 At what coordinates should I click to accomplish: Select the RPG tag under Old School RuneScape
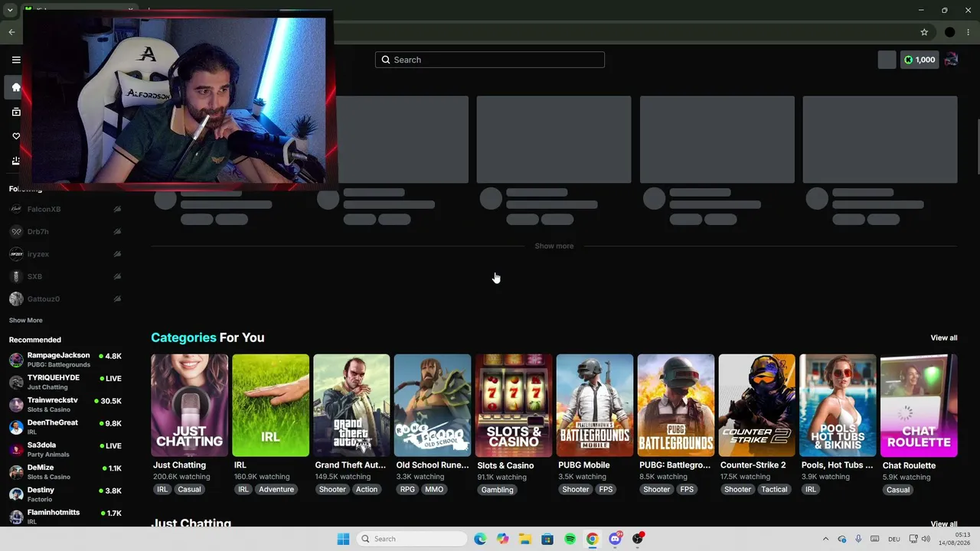(x=407, y=489)
